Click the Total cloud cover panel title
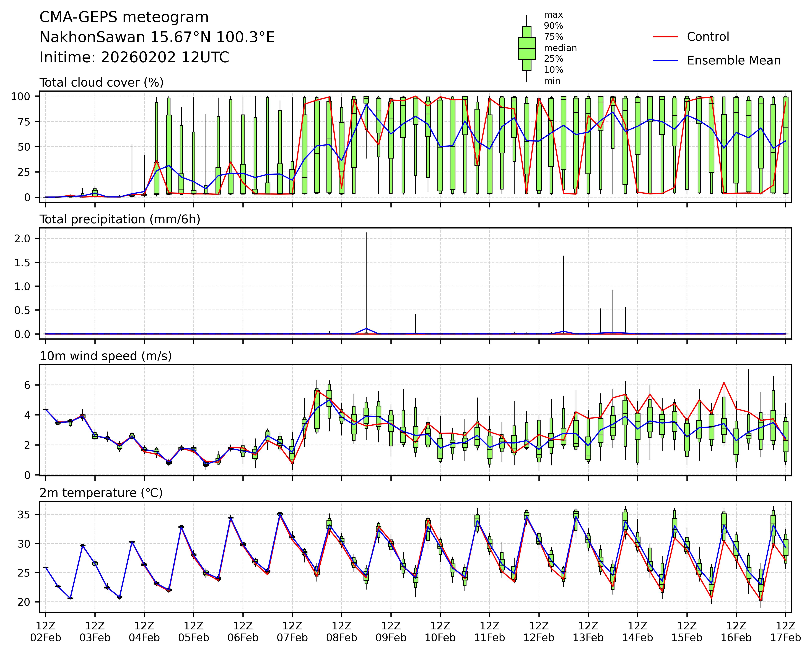Screen dimensions: 812x654 (101, 82)
